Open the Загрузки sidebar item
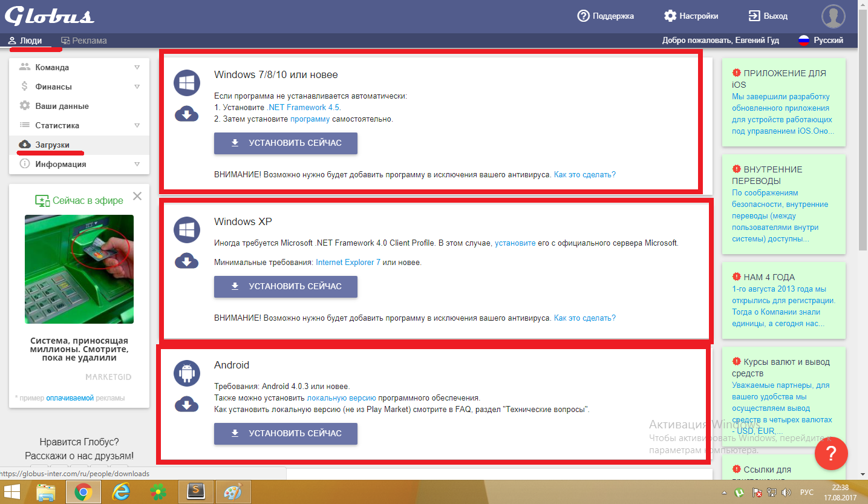868x504 pixels. click(x=79, y=145)
